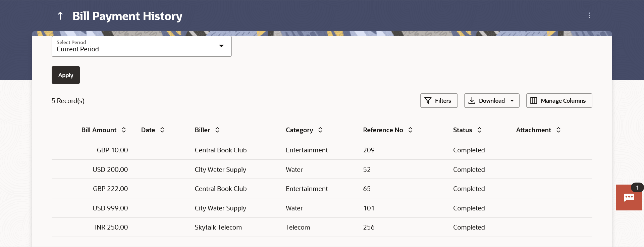The height and width of the screenshot is (247, 644).
Task: Sort by Category column
Action: click(320, 130)
